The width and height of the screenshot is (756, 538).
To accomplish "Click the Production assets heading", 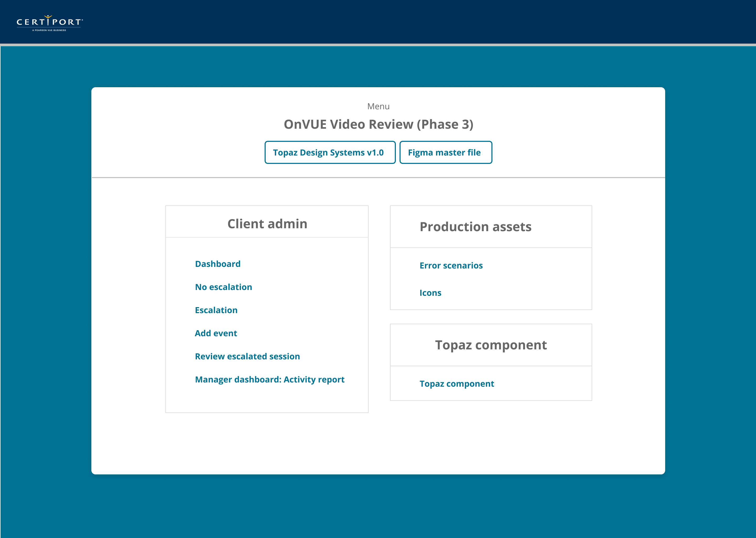I will point(476,227).
